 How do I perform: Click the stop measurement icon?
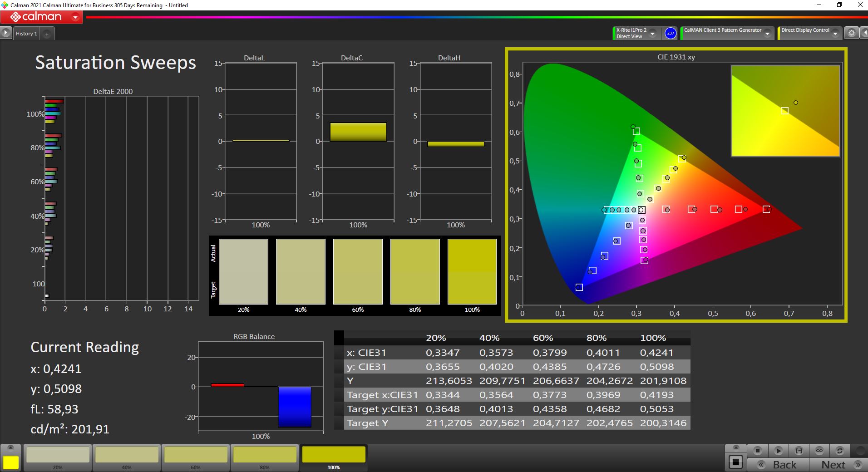tap(757, 451)
